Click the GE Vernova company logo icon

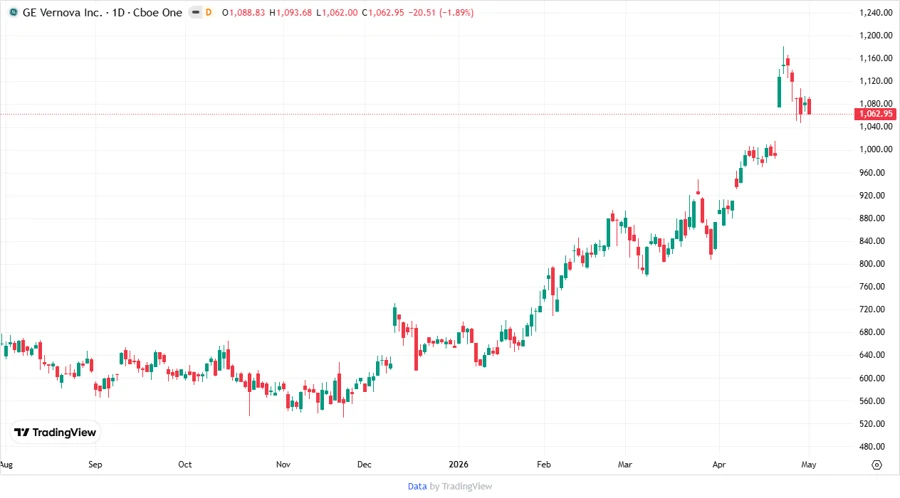click(13, 12)
